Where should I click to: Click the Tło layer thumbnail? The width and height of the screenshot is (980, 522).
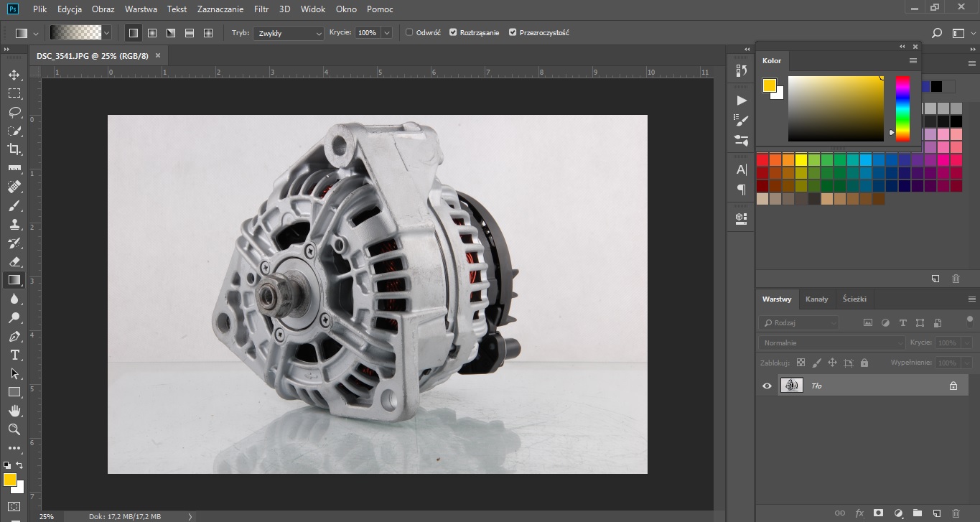[x=791, y=386]
